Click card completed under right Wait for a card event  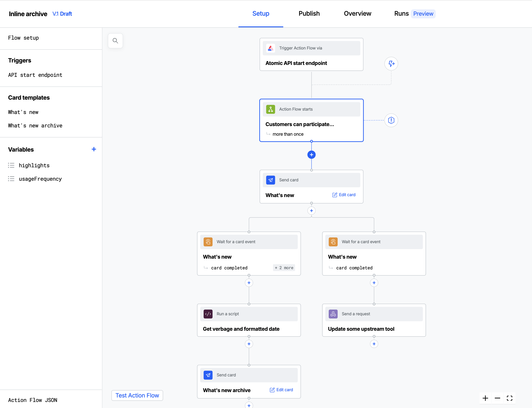(x=354, y=268)
